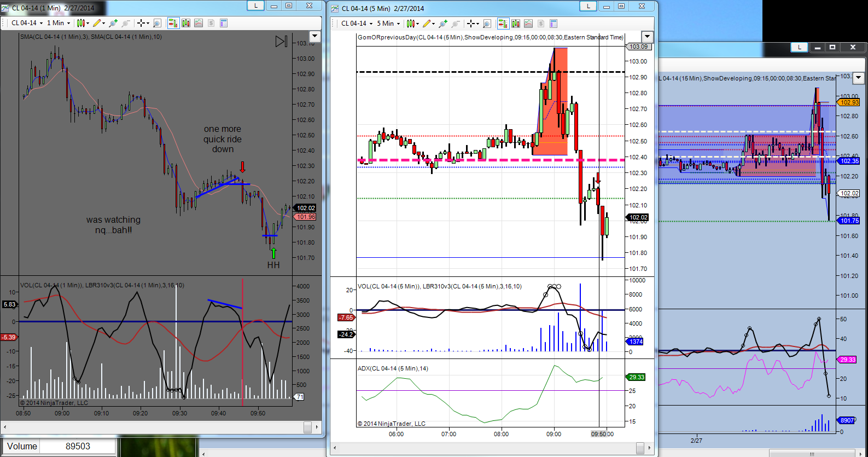Open chart Properties in 1 Min chart
868x457 pixels.
tap(224, 23)
